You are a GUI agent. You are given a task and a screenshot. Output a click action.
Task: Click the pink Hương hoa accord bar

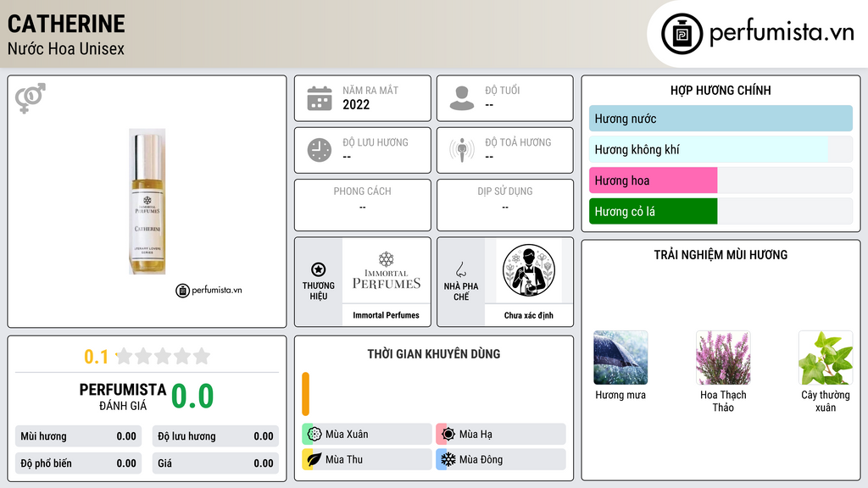coord(654,180)
